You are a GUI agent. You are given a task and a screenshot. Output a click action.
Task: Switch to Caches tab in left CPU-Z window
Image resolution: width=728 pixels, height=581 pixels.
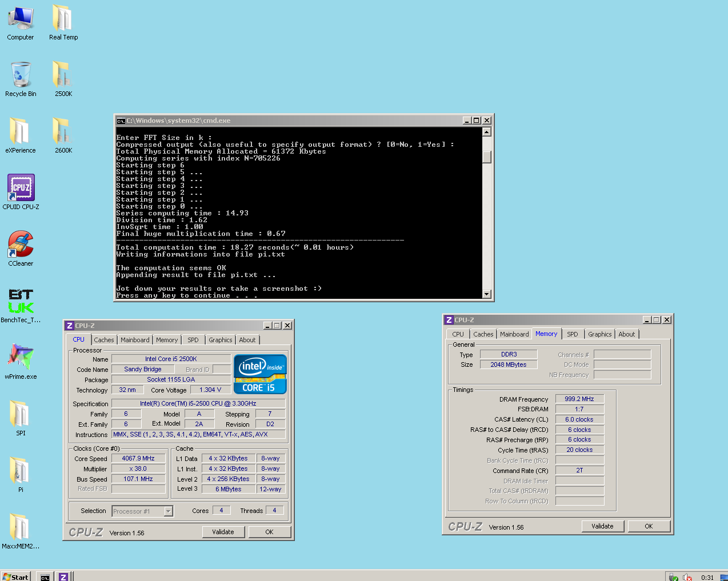pos(104,340)
